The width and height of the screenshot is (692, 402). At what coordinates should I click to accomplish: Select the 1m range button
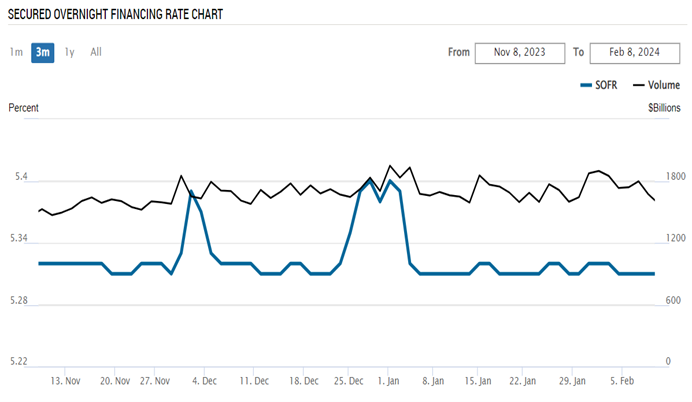(x=17, y=52)
